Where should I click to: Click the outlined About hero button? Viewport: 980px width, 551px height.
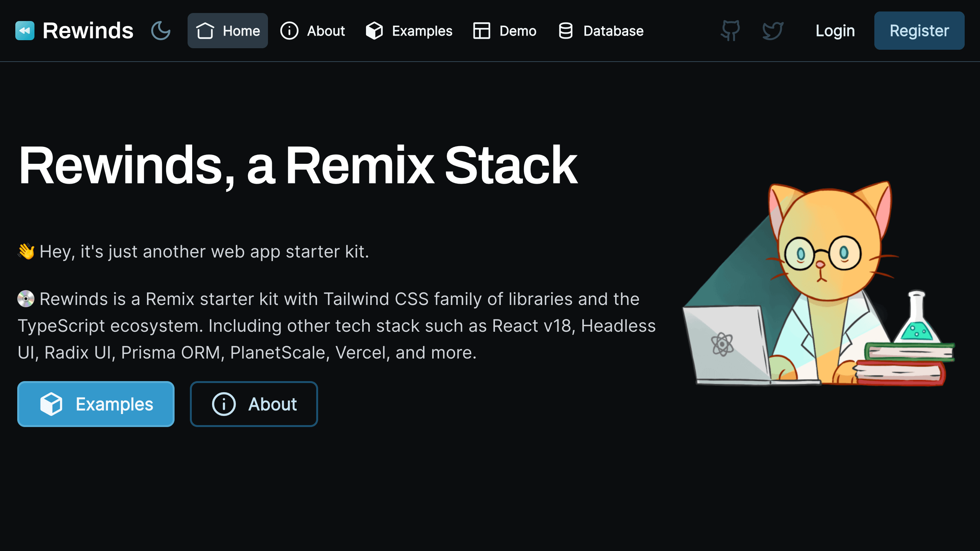tap(254, 404)
